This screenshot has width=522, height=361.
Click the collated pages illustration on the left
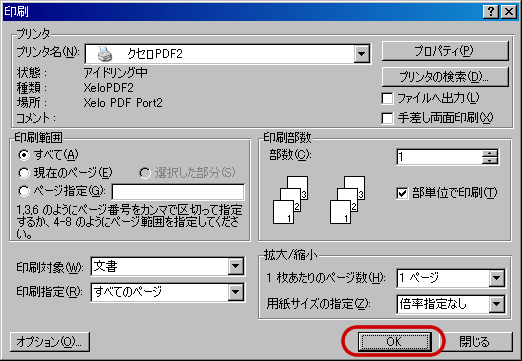click(x=290, y=200)
